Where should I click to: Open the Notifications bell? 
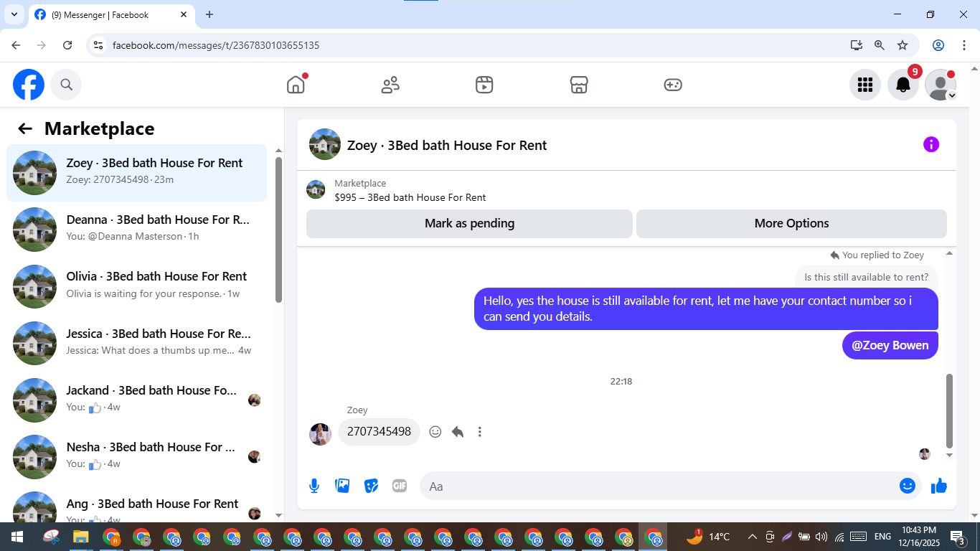[903, 85]
